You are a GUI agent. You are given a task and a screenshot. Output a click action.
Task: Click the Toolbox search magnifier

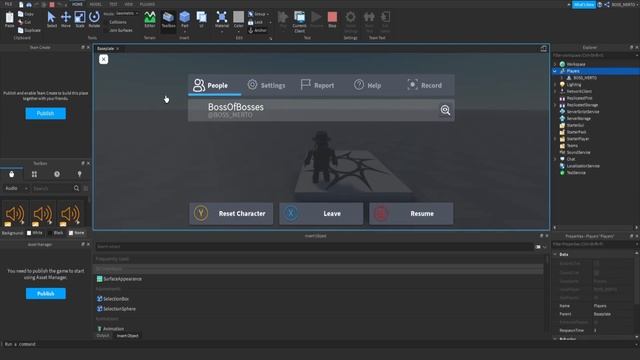76,188
